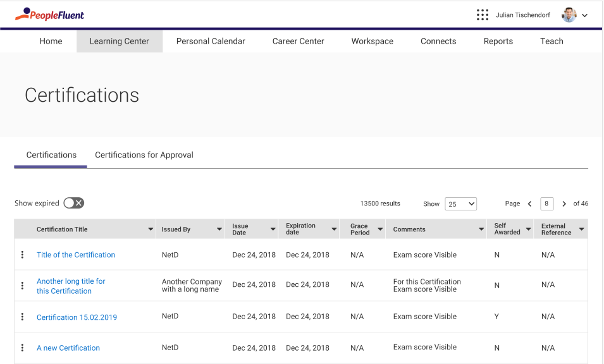Click Julian Tischendorf's profile avatar
Image resolution: width=604 pixels, height=364 pixels.
569,15
